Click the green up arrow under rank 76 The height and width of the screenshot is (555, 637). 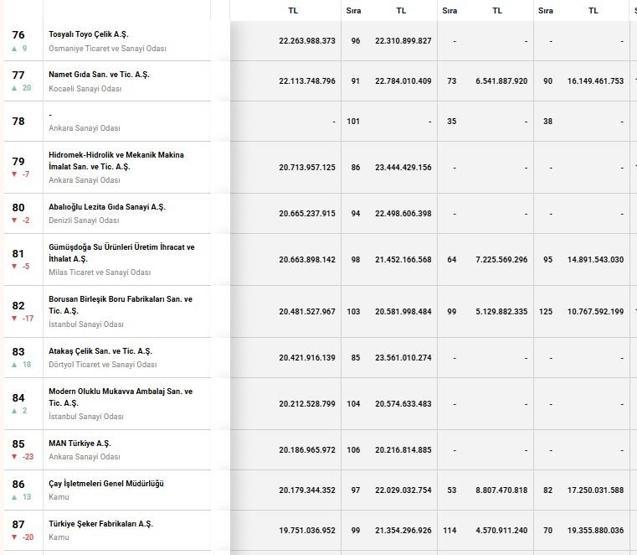(x=14, y=48)
